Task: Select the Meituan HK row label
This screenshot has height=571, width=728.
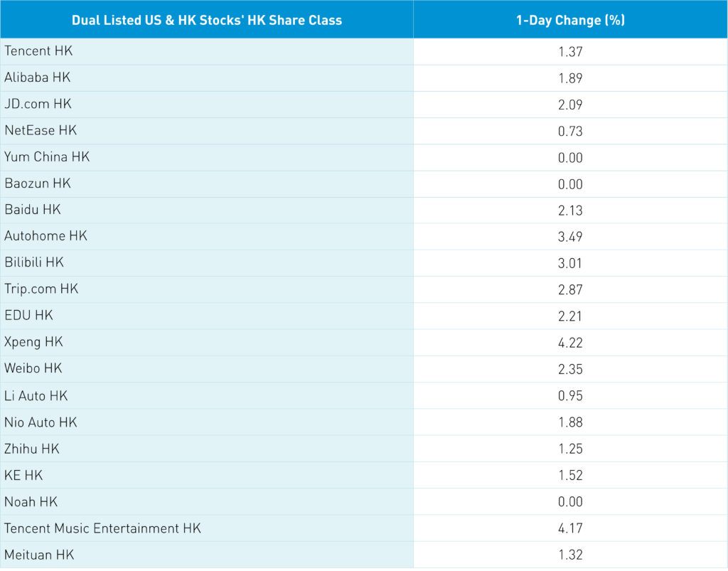Action: (x=39, y=555)
